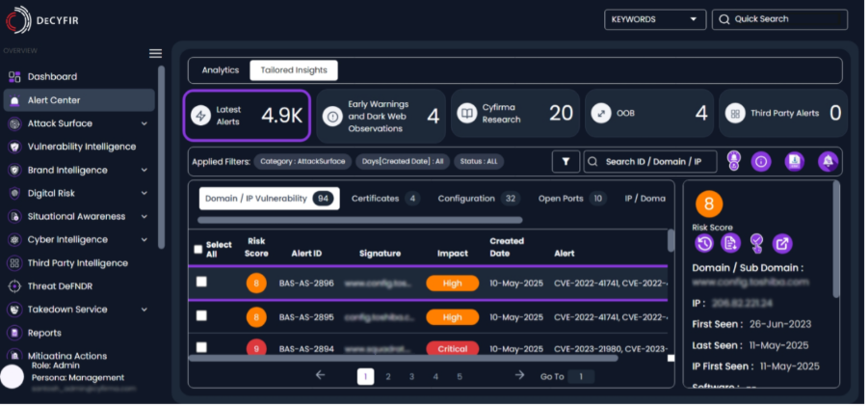The height and width of the screenshot is (406, 868).
Task: Open Alert Center in the sidebar
Action: (x=79, y=100)
